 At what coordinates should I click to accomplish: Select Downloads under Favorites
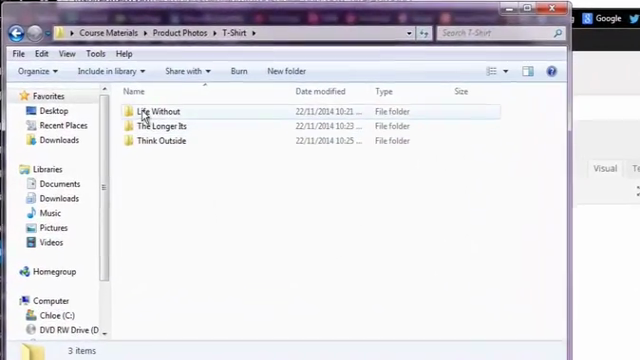tap(59, 140)
